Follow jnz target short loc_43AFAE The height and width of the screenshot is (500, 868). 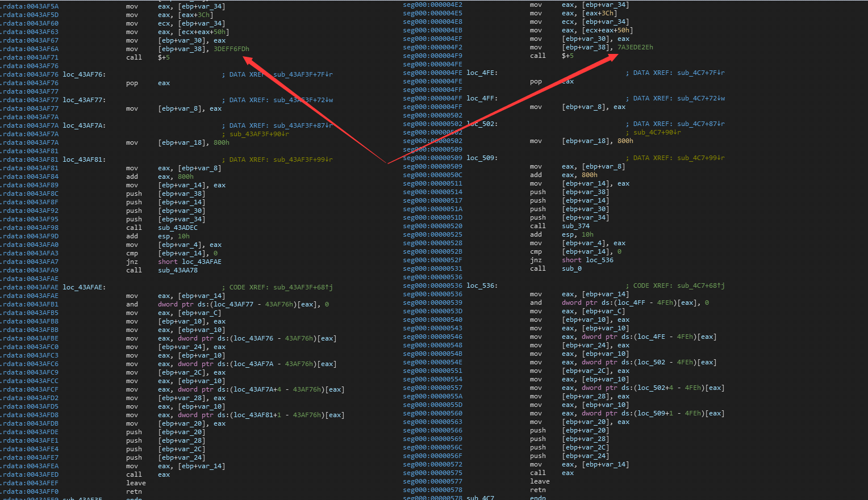coord(190,262)
